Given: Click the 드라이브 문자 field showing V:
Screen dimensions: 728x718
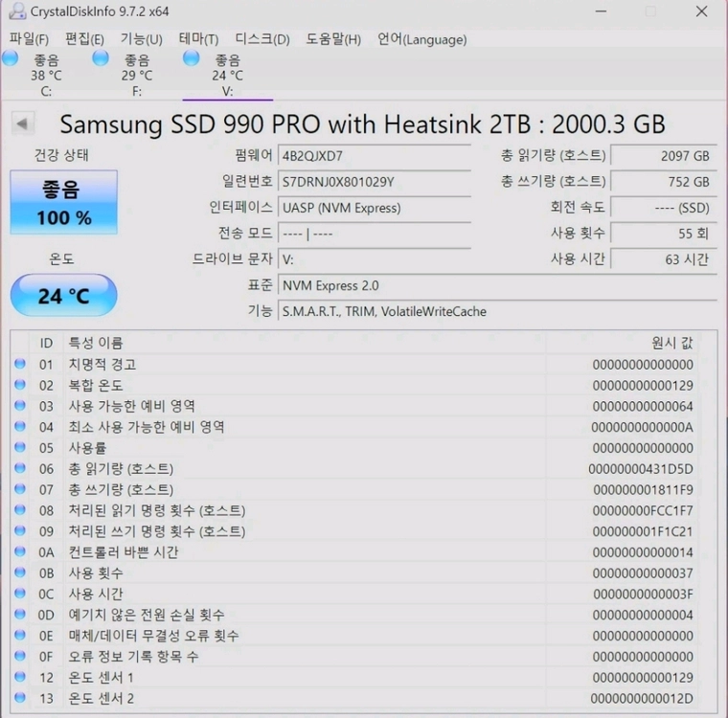Looking at the screenshot, I should pos(375,259).
